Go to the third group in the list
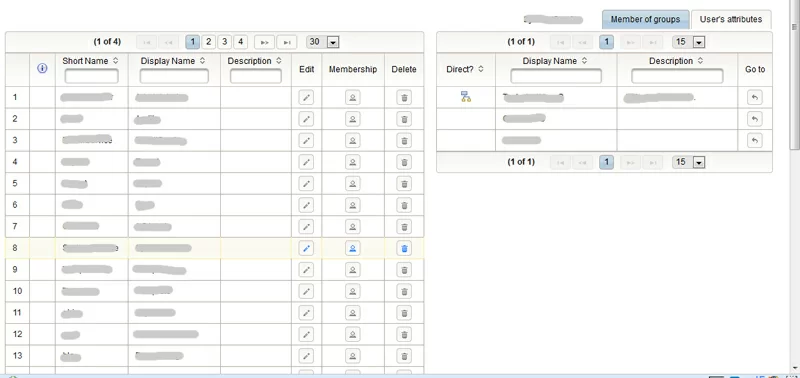Image resolution: width=800 pixels, height=378 pixels. pos(755,140)
